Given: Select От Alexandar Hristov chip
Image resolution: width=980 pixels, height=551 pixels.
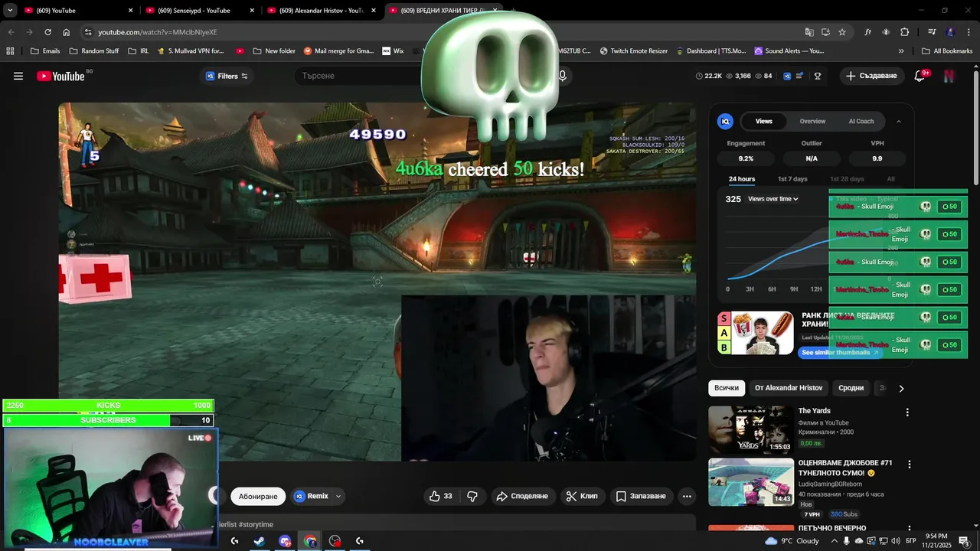Looking at the screenshot, I should [x=789, y=388].
